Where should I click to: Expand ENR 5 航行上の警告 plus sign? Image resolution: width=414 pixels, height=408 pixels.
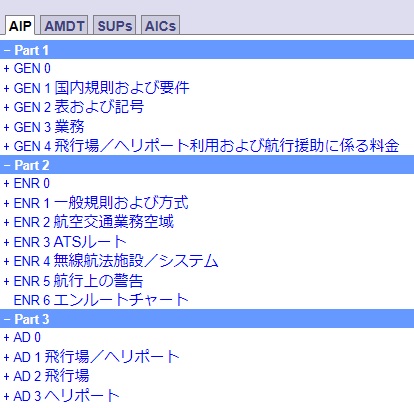pos(6,281)
